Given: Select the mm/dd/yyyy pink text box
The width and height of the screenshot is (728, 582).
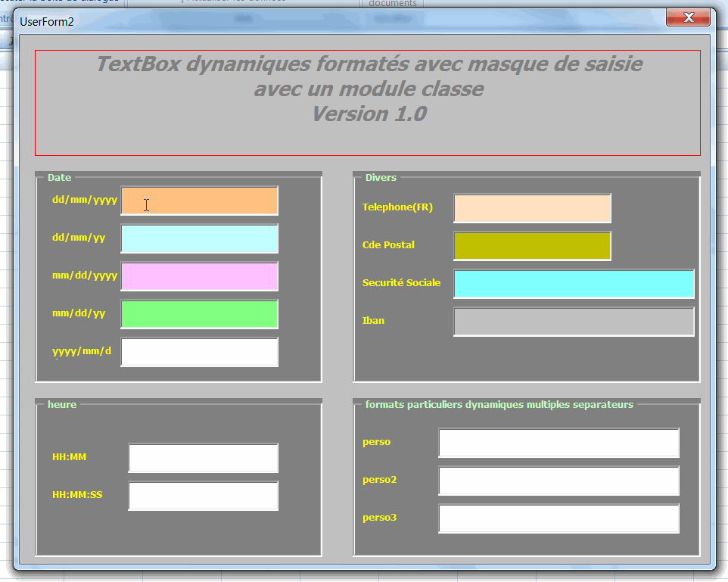Looking at the screenshot, I should pos(199,276).
